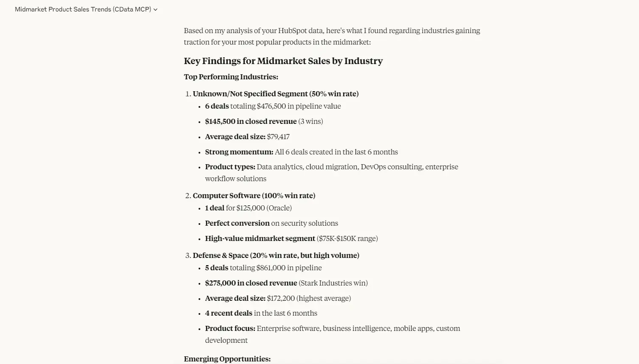Image resolution: width=639 pixels, height=364 pixels.
Task: Open the conversation title dropdown chevron
Action: tap(155, 9)
